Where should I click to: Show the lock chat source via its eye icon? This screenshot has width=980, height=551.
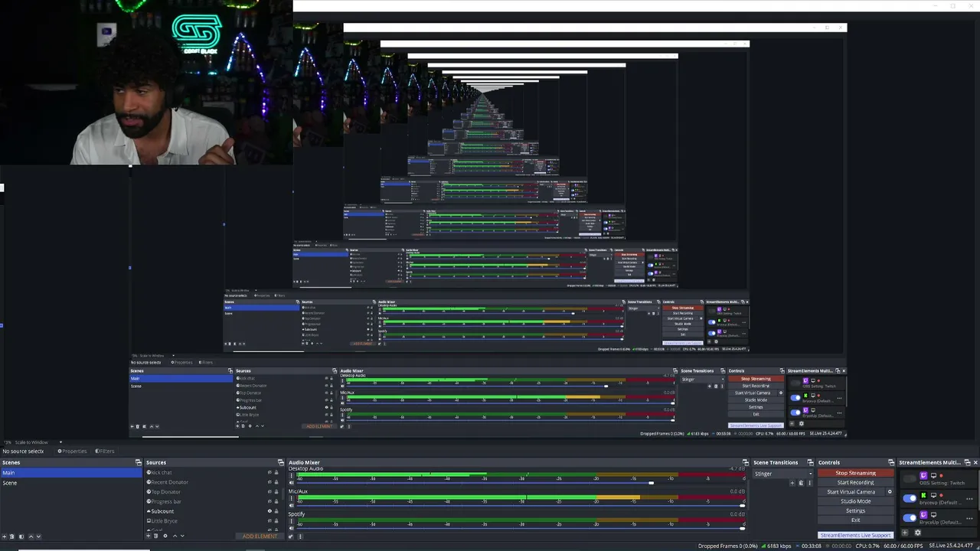[x=269, y=472]
